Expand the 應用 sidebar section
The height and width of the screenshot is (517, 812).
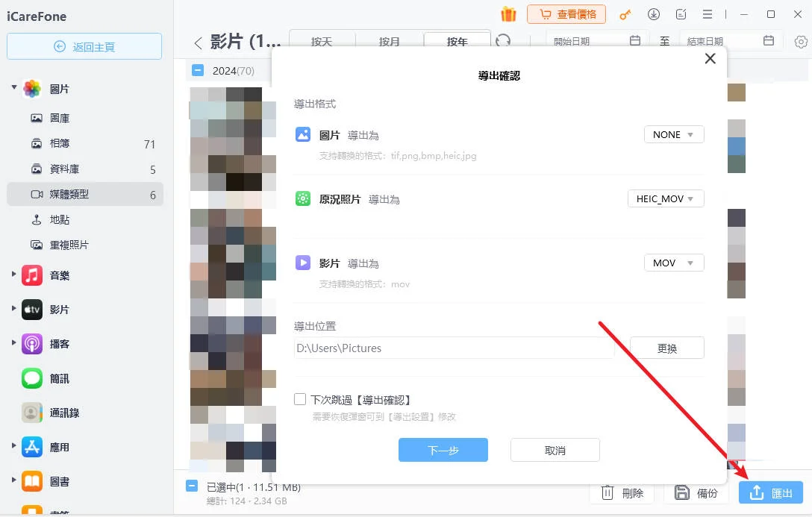14,445
